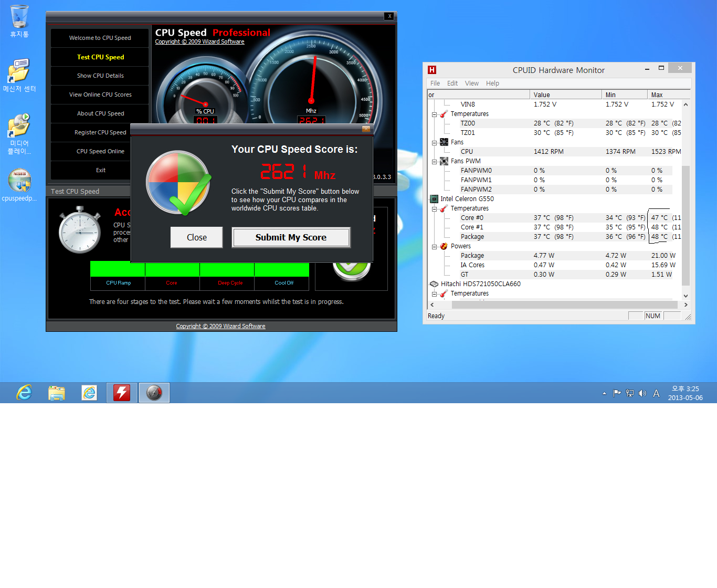
Task: Click the Cool Off progress stage
Action: pos(282,276)
